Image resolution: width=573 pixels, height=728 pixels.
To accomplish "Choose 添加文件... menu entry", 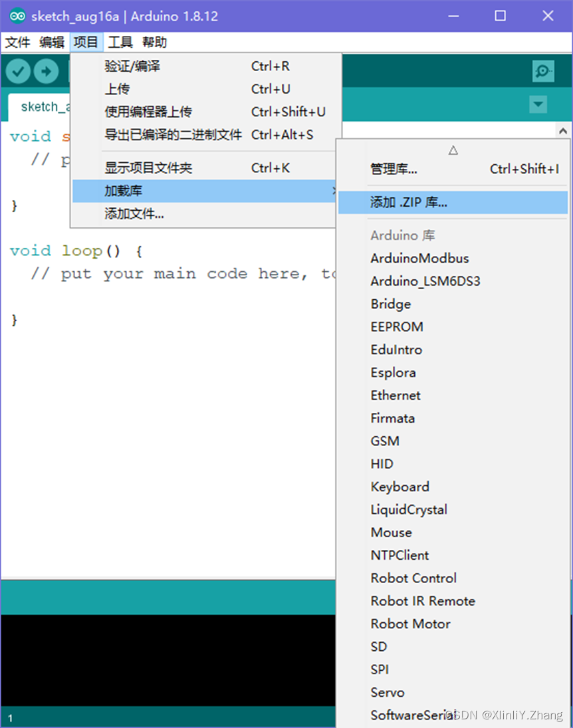I will click(204, 213).
